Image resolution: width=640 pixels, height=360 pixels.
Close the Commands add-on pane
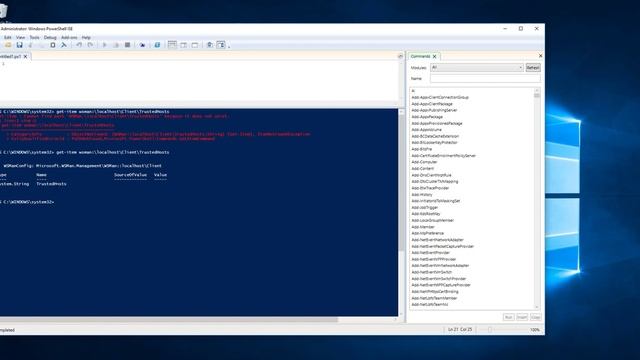(x=540, y=56)
